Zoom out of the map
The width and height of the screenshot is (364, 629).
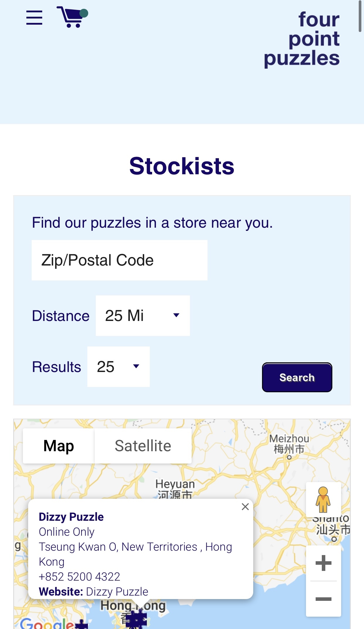coord(323,599)
